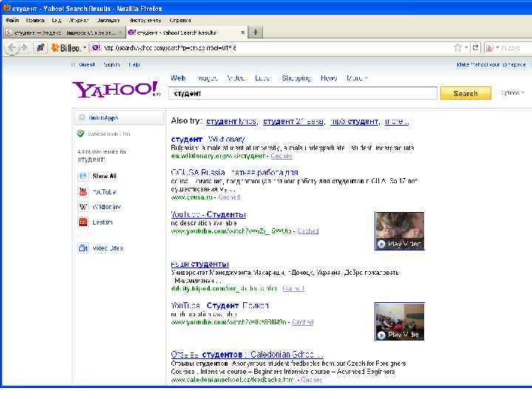Open the Справка menu

coord(180,21)
